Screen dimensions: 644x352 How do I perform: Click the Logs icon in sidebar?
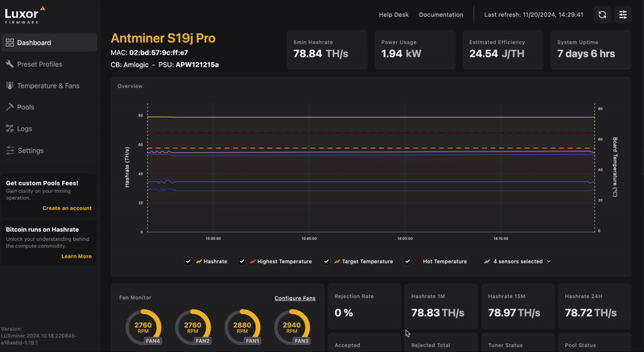pyautogui.click(x=10, y=129)
